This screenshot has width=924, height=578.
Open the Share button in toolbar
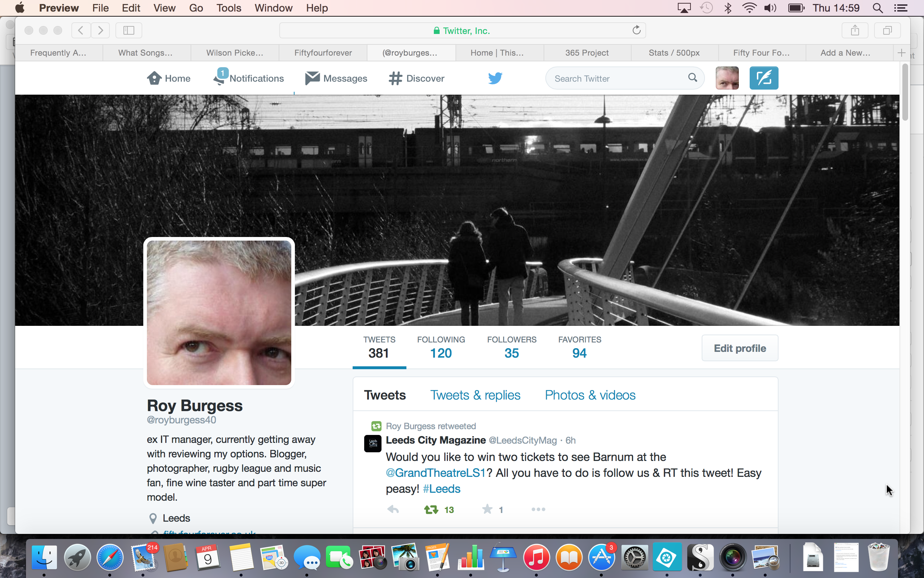[x=855, y=30]
